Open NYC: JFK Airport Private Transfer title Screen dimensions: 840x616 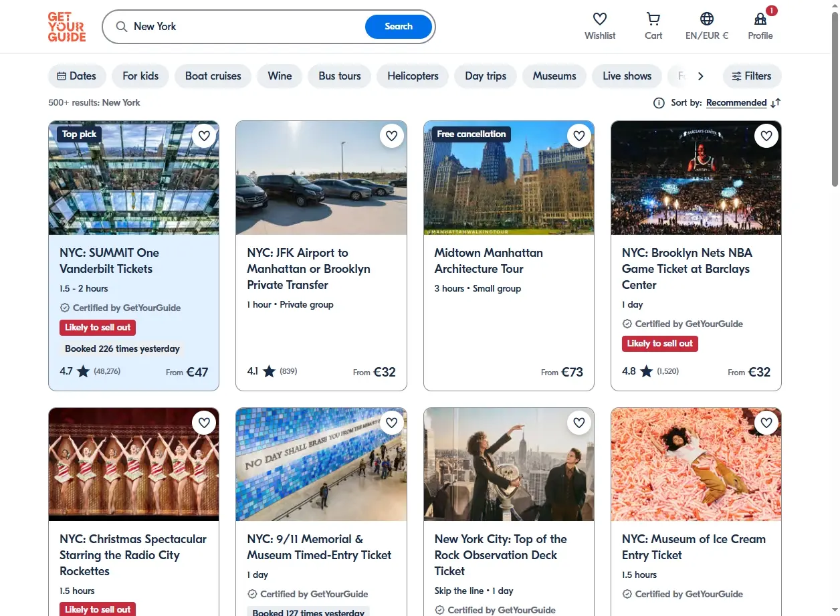(x=308, y=269)
